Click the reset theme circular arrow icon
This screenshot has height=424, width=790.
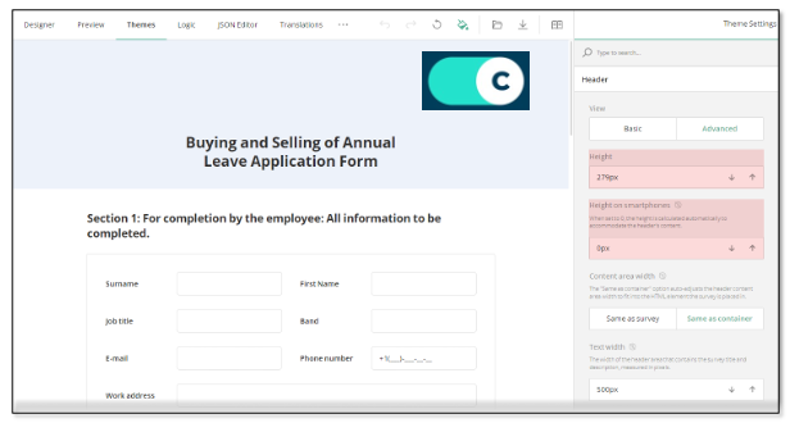pos(437,24)
